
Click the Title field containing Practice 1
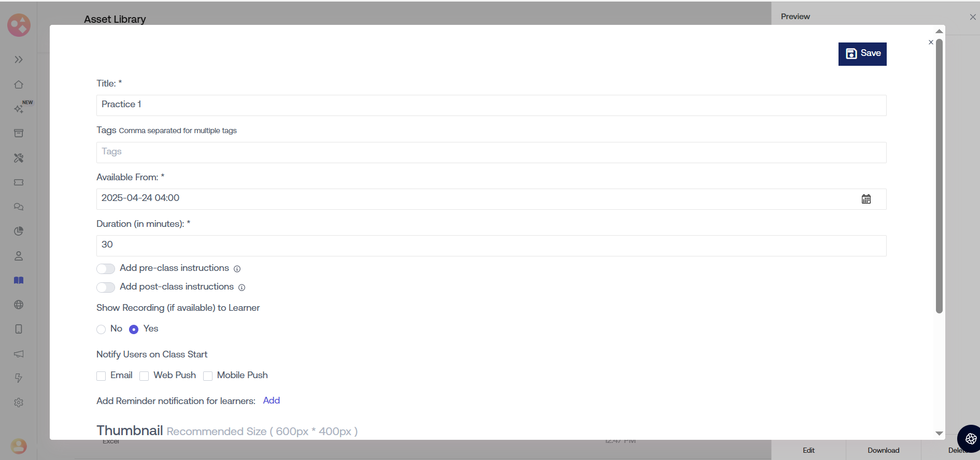[x=491, y=105]
